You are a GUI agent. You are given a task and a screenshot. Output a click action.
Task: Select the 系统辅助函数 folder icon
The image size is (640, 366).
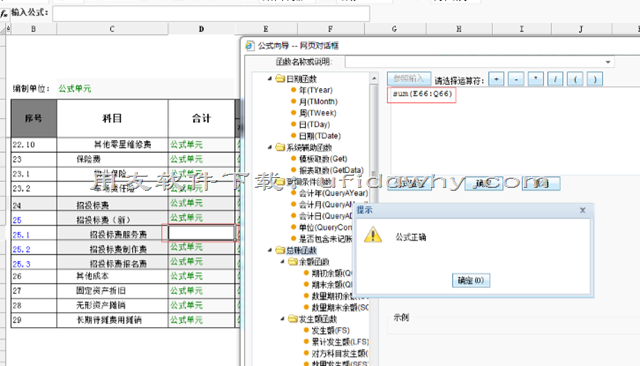(280, 147)
